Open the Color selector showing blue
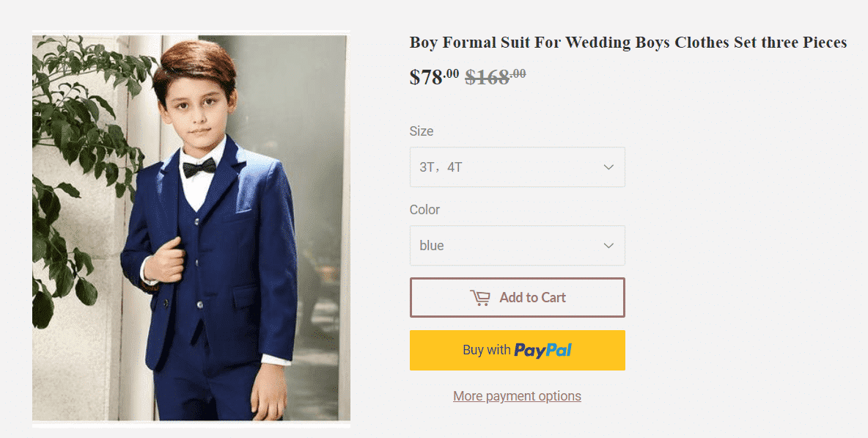This screenshot has width=868, height=438. point(517,245)
